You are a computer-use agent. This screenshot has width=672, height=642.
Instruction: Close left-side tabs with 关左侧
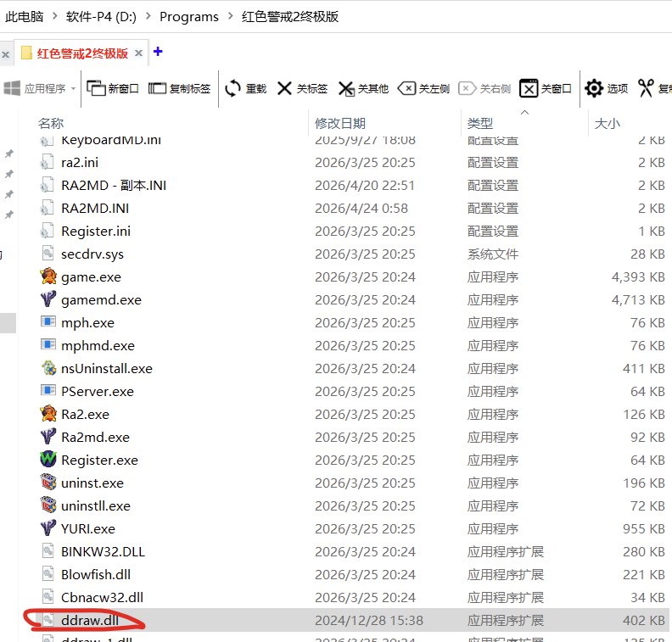point(424,89)
